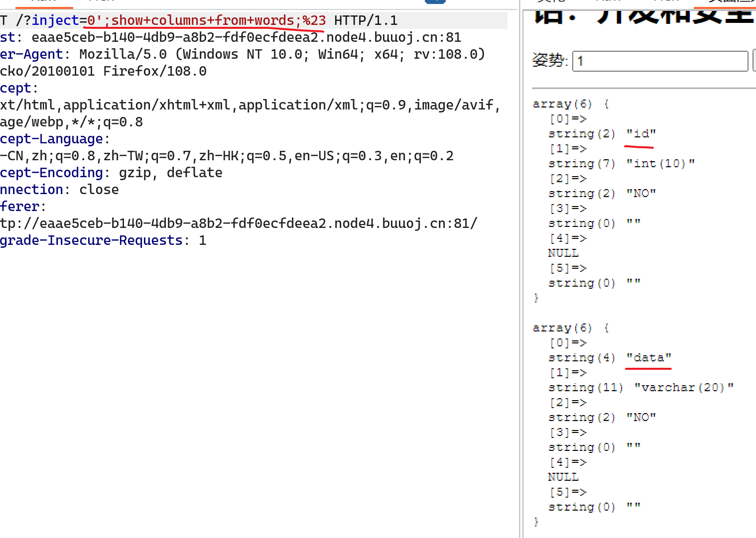756x538 pixels.
Task: Click the Upgrade-Insecure-Requests header line
Action: (103, 240)
